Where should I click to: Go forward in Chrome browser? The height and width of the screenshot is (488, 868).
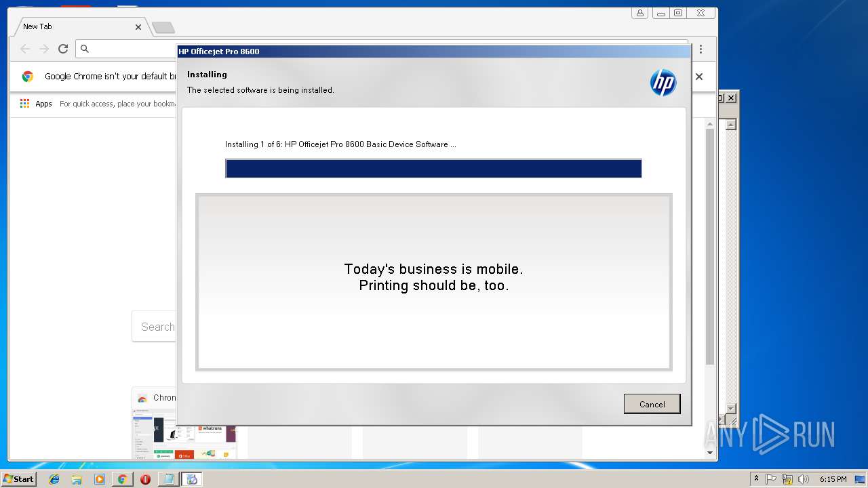click(44, 49)
